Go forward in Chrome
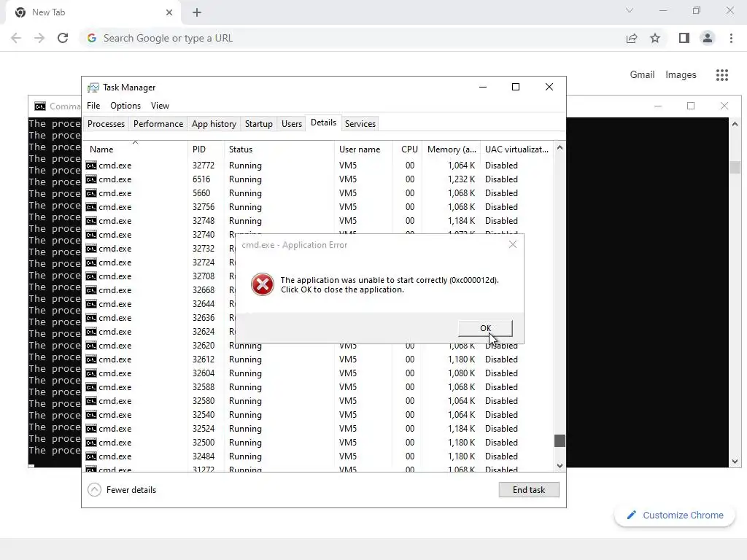 pyautogui.click(x=39, y=38)
